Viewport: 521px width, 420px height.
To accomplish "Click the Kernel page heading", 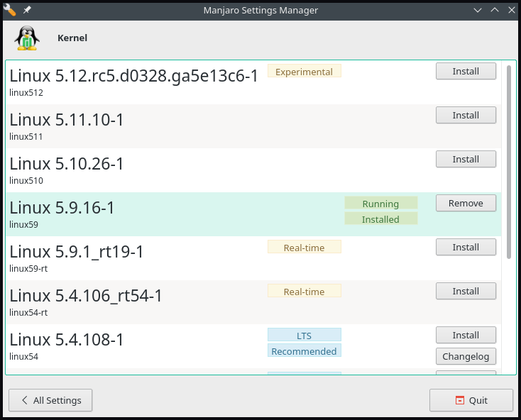I will point(72,38).
